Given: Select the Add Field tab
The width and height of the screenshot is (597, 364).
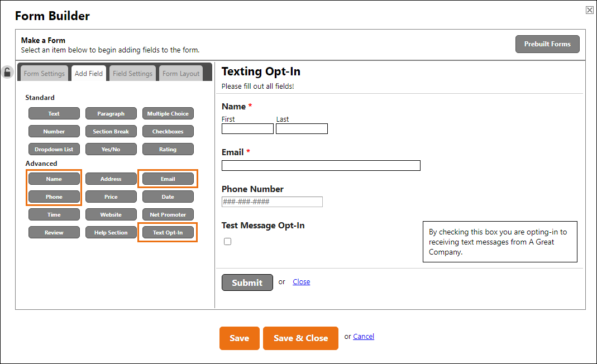Looking at the screenshot, I should pos(89,74).
